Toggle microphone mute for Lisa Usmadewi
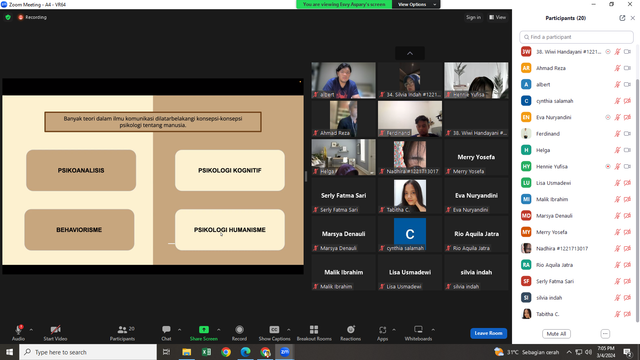This screenshot has width=640, height=360. pyautogui.click(x=618, y=183)
